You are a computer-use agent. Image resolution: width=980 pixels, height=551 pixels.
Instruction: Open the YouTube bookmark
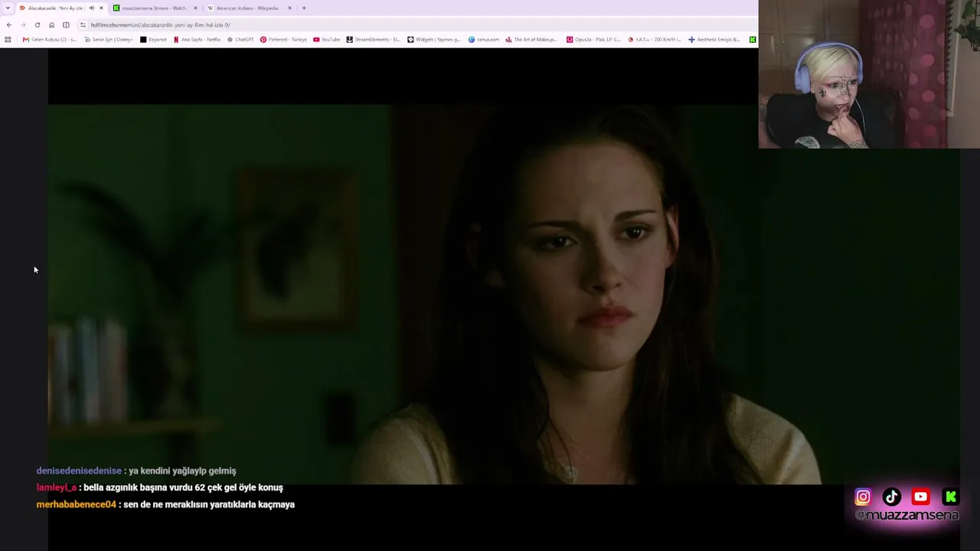(x=326, y=39)
